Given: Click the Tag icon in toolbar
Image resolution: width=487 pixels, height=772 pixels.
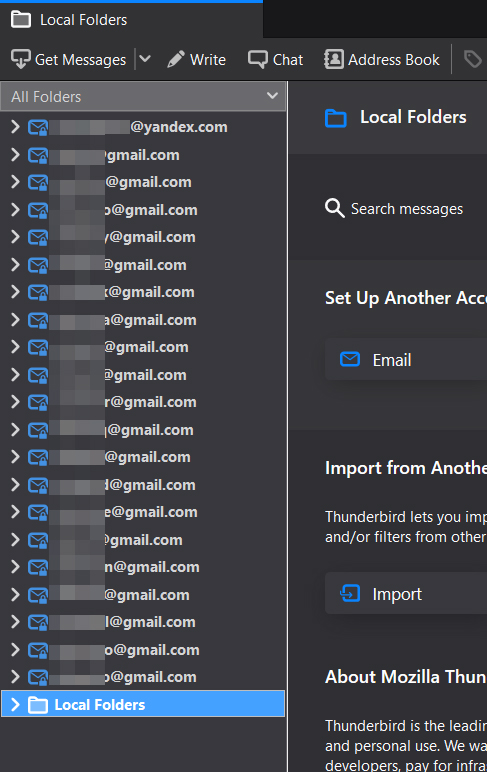Looking at the screenshot, I should (473, 60).
